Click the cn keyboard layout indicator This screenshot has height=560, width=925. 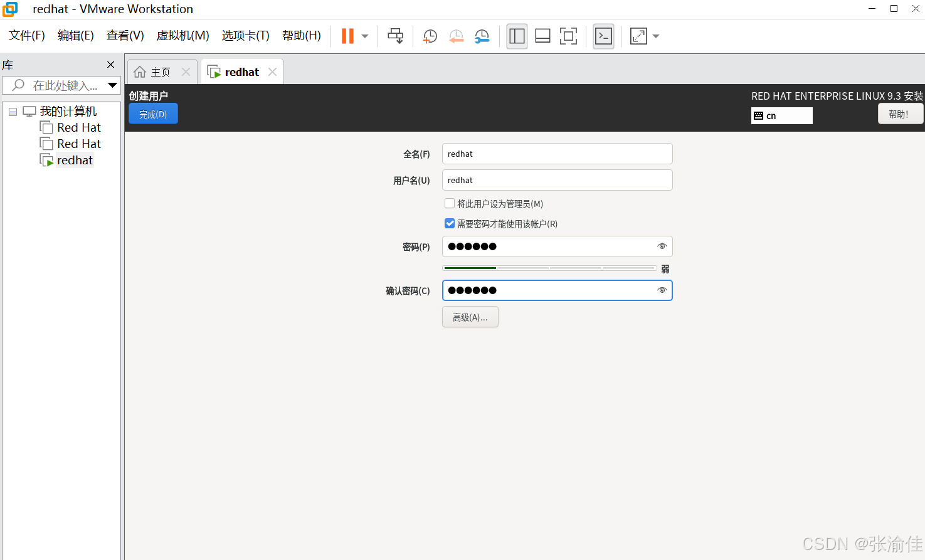[x=781, y=116]
